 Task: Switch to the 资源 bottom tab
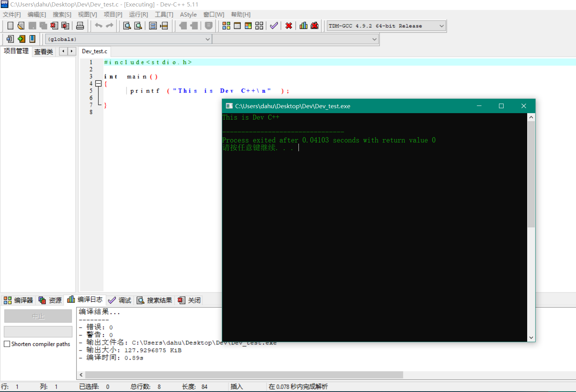point(50,300)
